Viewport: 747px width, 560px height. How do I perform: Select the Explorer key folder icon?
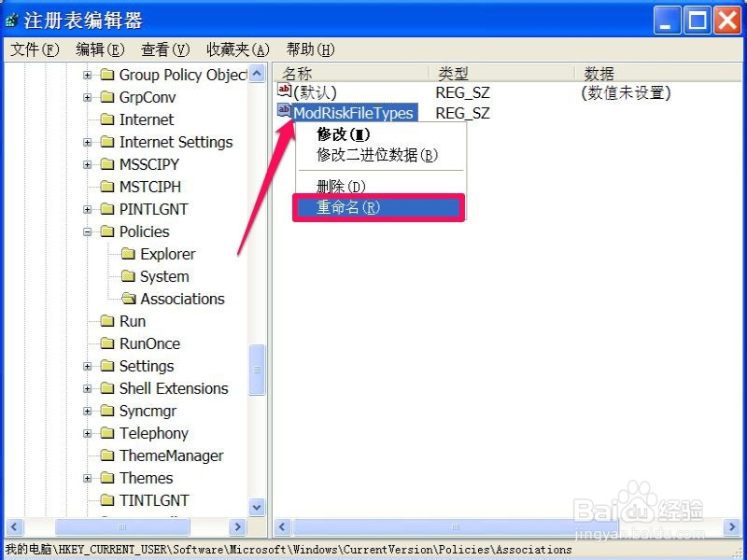[130, 254]
